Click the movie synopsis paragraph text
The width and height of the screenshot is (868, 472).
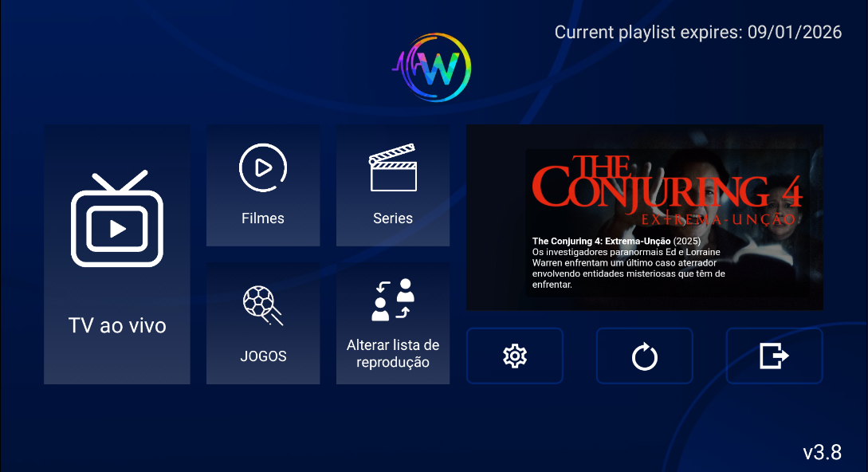tap(628, 268)
